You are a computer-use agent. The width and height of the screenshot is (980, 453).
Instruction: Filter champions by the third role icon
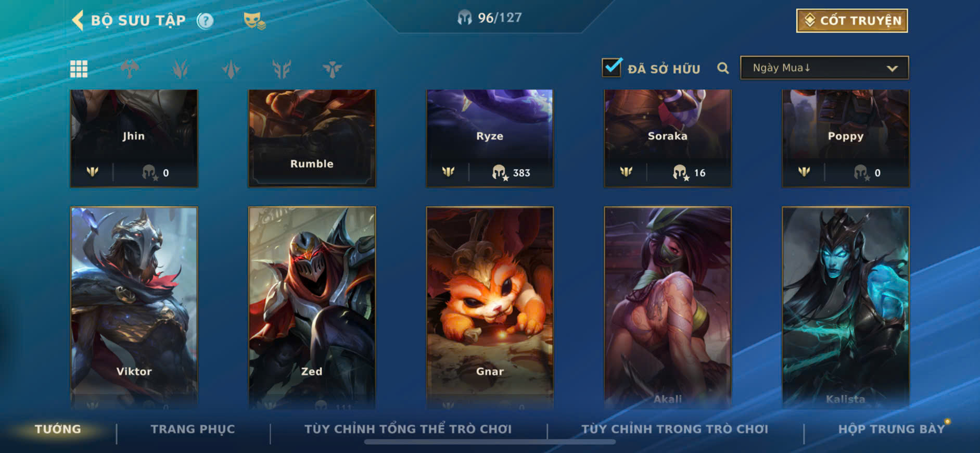[x=231, y=69]
